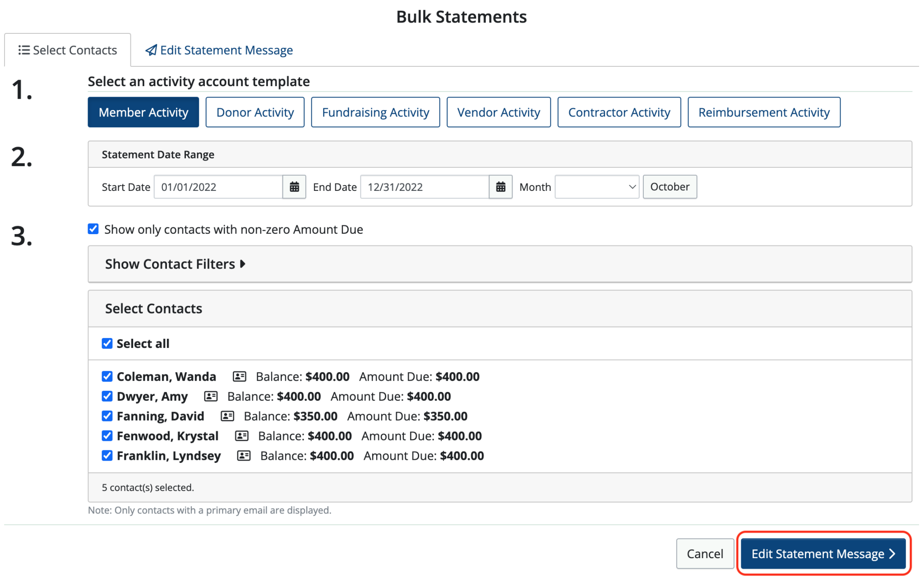Click the October button
The height and width of the screenshot is (587, 924).
point(670,186)
